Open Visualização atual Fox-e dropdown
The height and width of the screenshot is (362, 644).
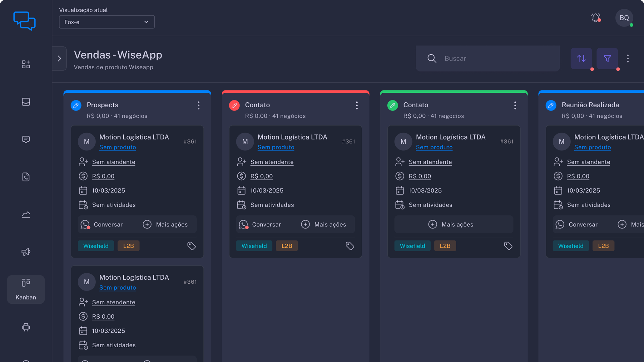(x=107, y=22)
